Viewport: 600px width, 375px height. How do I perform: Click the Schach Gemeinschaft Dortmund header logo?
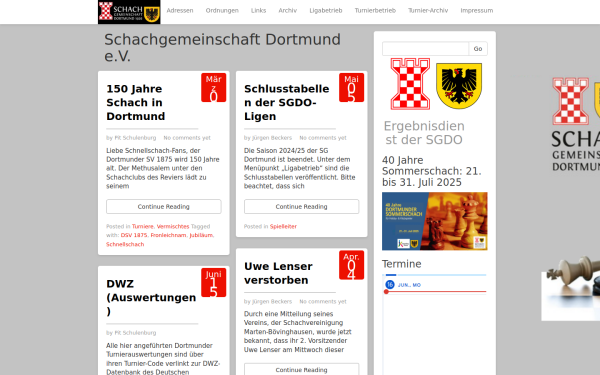coord(129,12)
